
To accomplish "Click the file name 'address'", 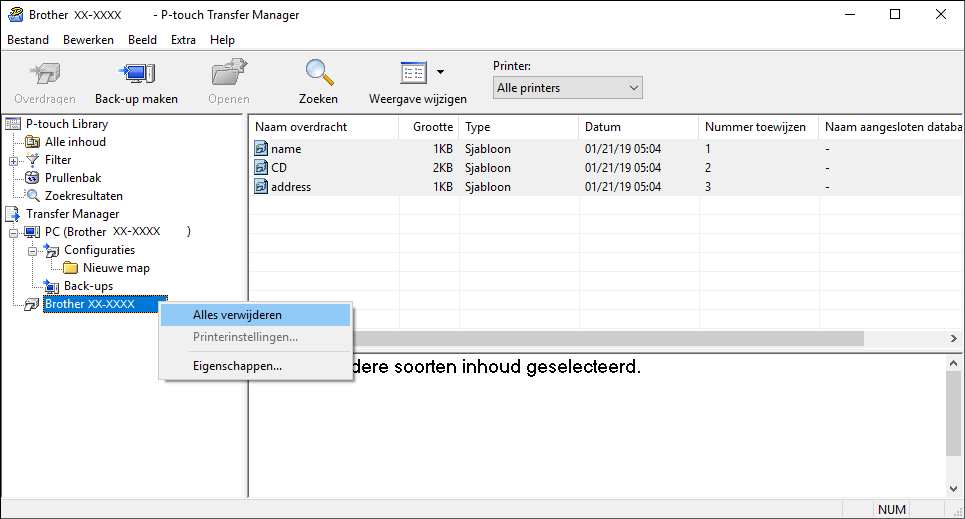I will coord(291,187).
